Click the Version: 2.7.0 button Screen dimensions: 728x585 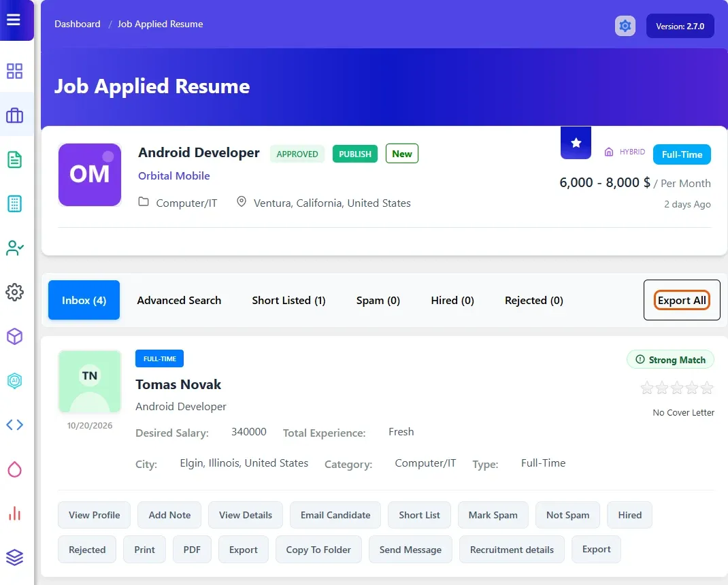pyautogui.click(x=680, y=26)
